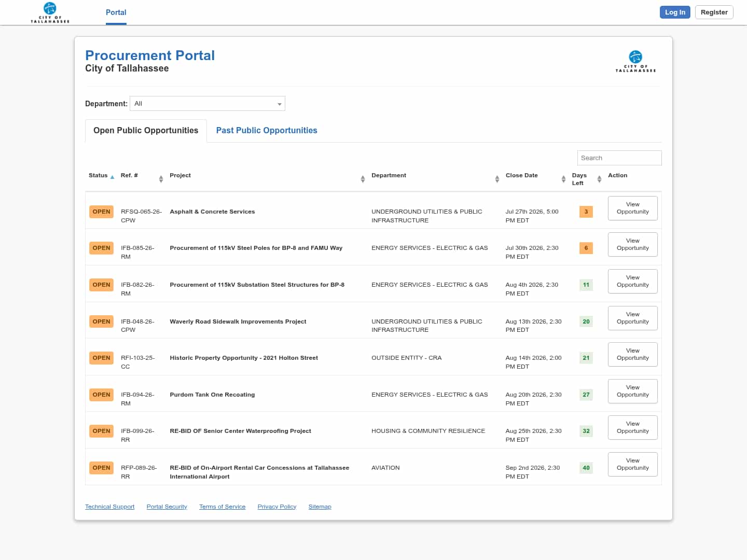View Opportunity for Asphalt & Concrete Services
The image size is (747, 560).
tap(633, 208)
